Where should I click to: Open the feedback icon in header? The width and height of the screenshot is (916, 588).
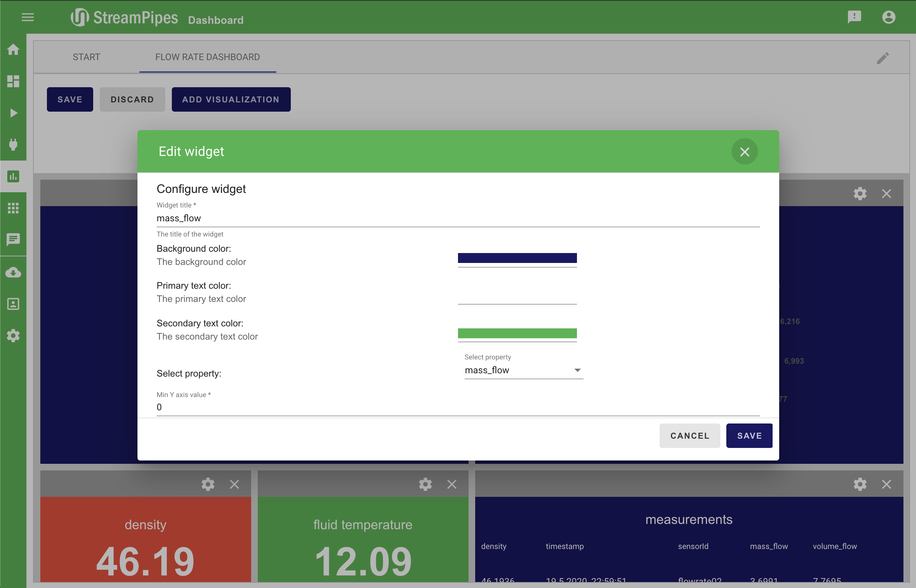(854, 17)
